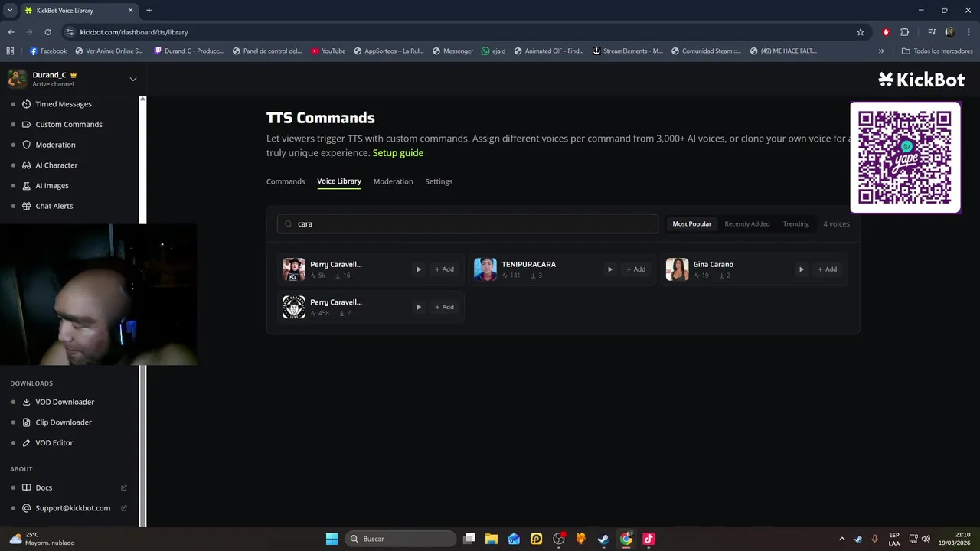Screen dimensions: 980x551
Task: Open AI Character sidebar item
Action: click(x=56, y=165)
